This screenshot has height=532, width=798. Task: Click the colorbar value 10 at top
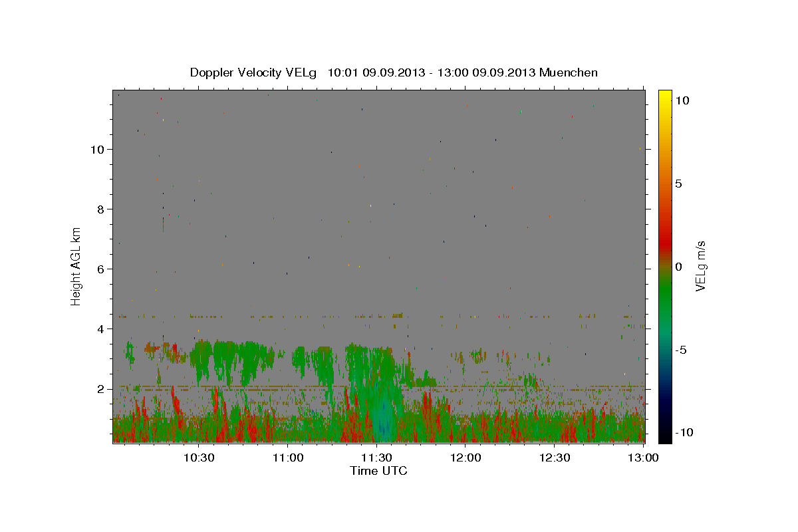coord(682,100)
